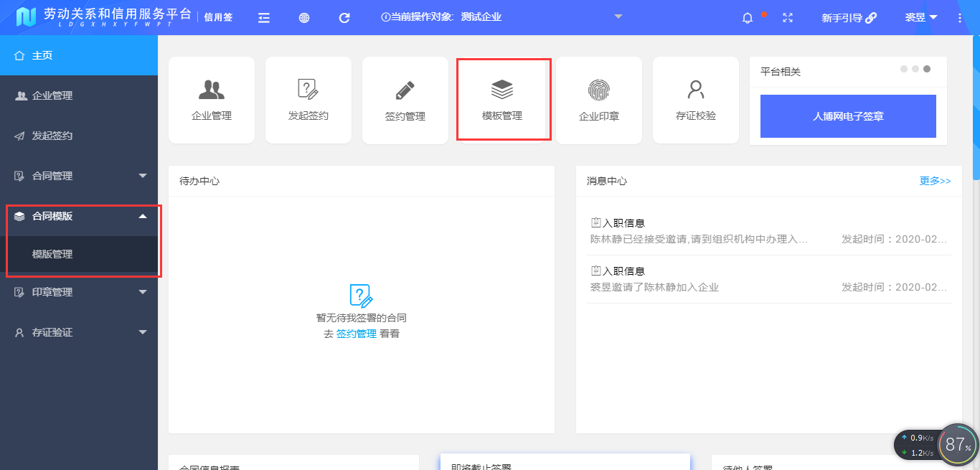Open the 存证校验 verification tile icon

click(x=694, y=89)
